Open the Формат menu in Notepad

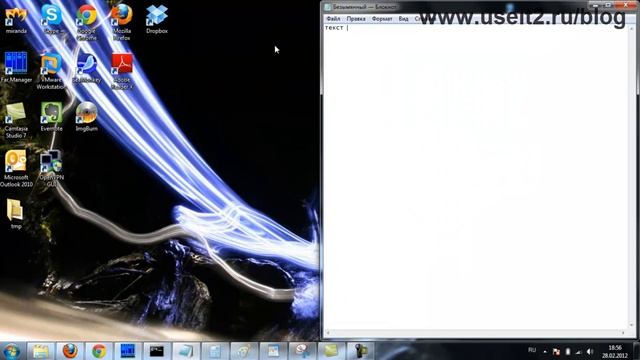(382, 19)
